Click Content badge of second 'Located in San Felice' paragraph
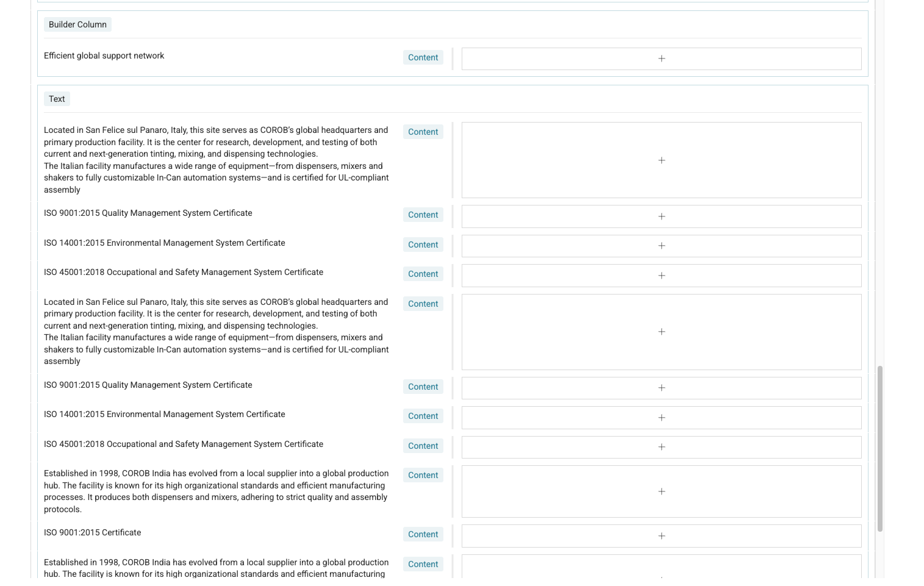 (423, 304)
